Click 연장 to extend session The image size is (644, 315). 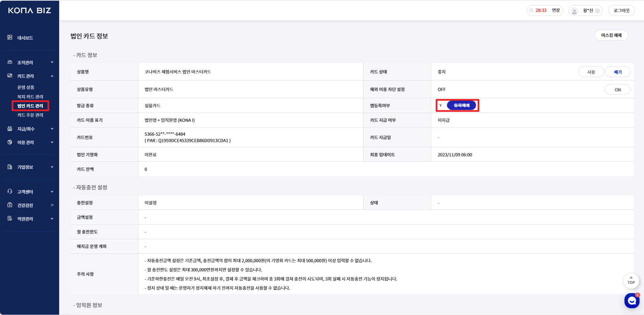tap(556, 10)
